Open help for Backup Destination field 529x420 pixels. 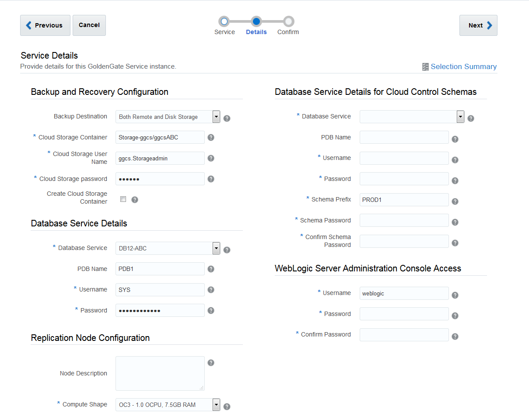click(x=227, y=118)
